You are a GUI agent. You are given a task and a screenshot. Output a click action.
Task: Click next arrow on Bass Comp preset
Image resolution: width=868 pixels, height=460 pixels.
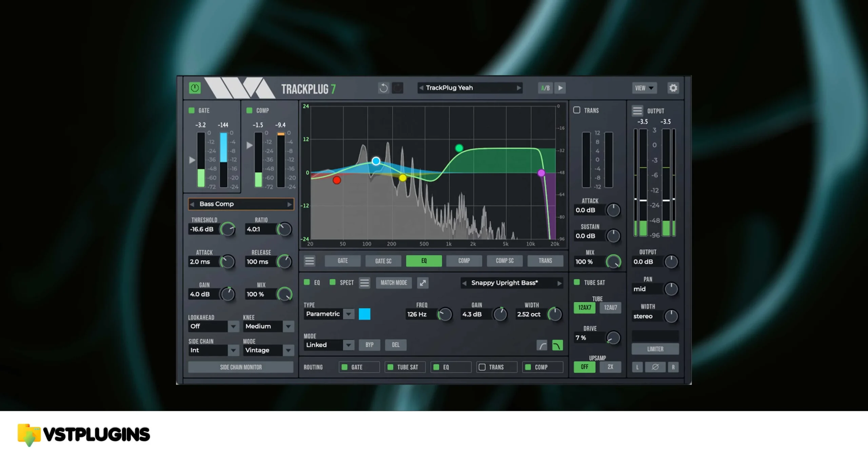[289, 204]
